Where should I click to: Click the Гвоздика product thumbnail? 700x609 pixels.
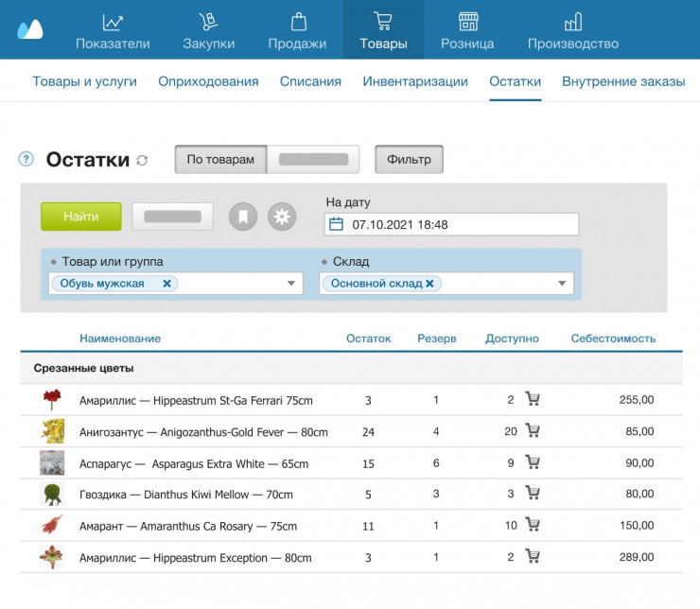click(52, 494)
